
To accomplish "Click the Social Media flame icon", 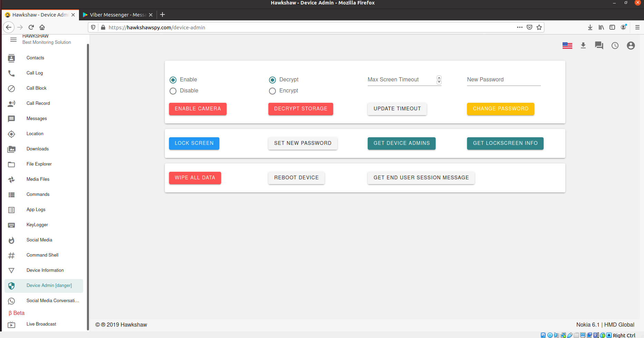I will [x=11, y=240].
